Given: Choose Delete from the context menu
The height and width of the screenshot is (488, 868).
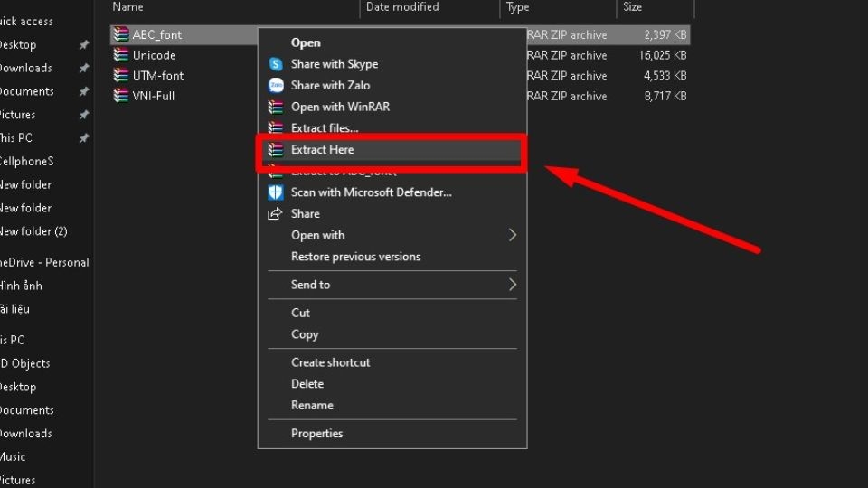Looking at the screenshot, I should click(307, 383).
